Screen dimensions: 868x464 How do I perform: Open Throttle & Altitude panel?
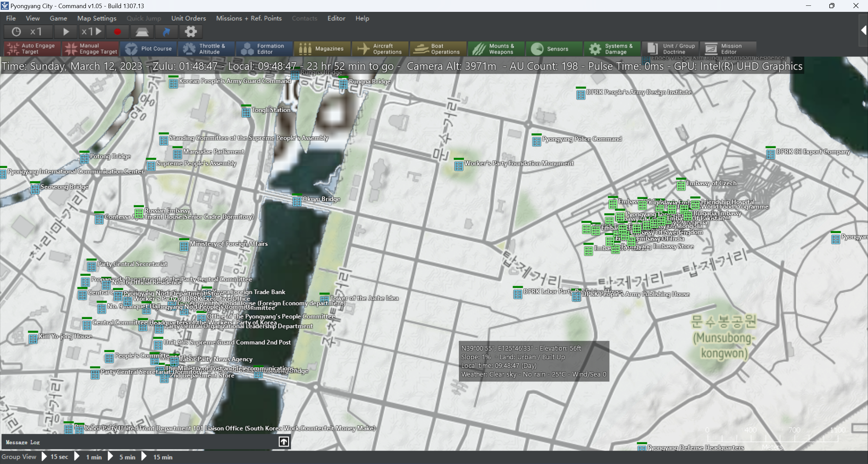[206, 48]
